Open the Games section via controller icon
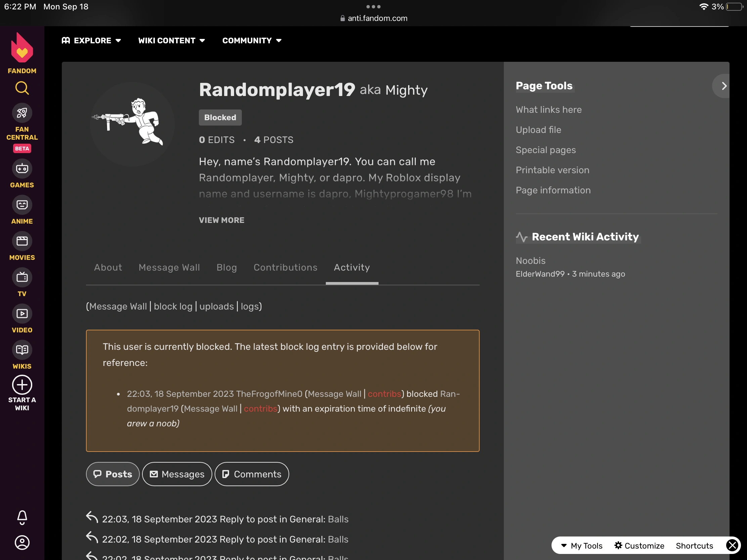 21,169
